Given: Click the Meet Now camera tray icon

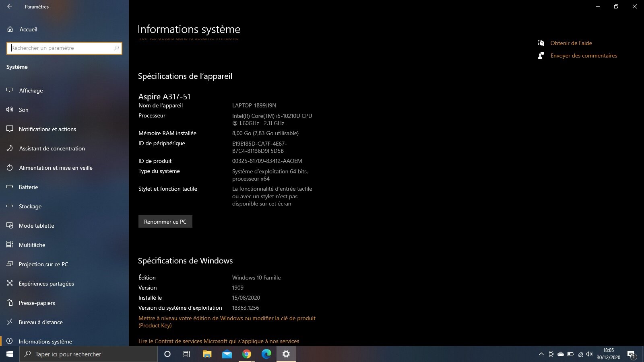Looking at the screenshot, I should 551,354.
